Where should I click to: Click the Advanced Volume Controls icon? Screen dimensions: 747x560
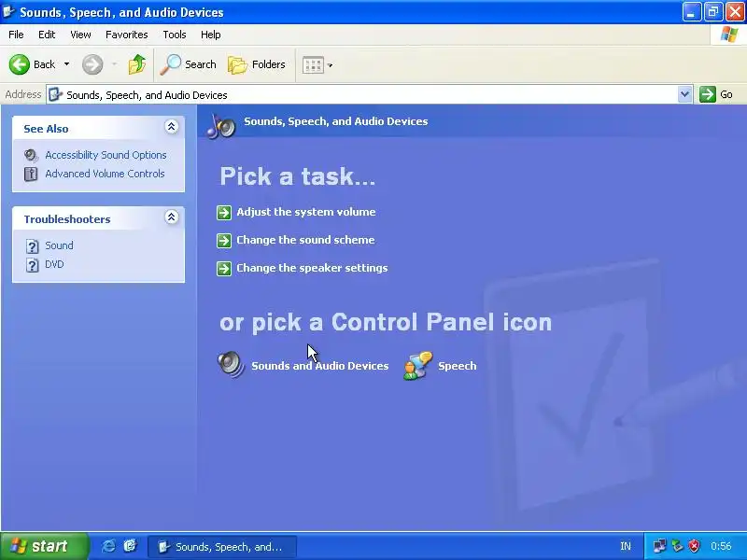tap(31, 174)
